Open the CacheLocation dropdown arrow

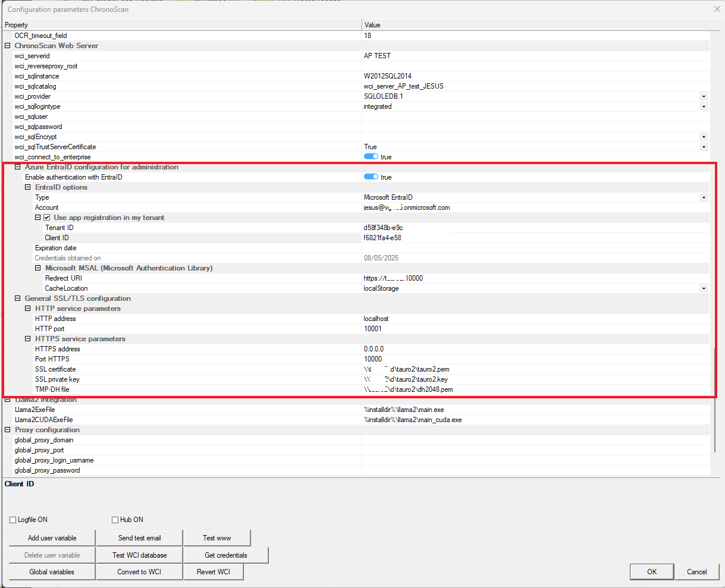(x=704, y=288)
